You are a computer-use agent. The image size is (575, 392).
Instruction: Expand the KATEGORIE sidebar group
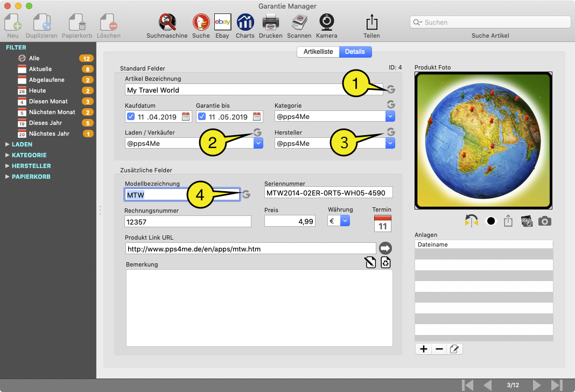8,155
